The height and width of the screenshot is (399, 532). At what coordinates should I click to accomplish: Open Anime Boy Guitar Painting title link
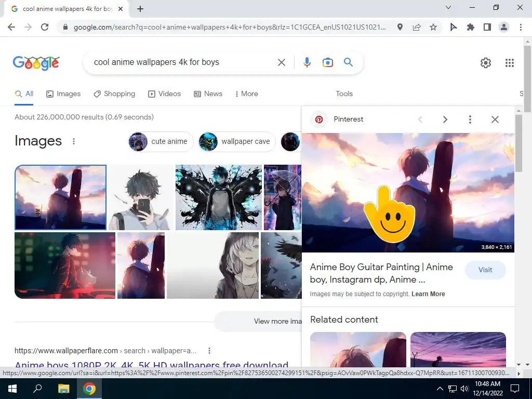(381, 273)
